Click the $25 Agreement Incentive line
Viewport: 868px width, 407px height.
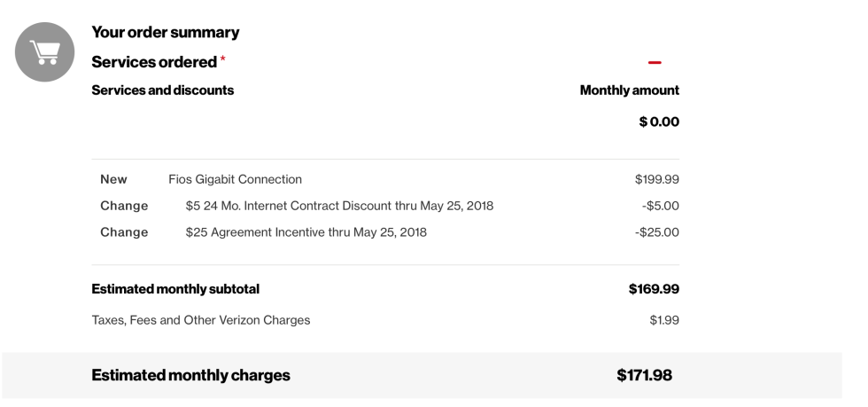click(306, 231)
